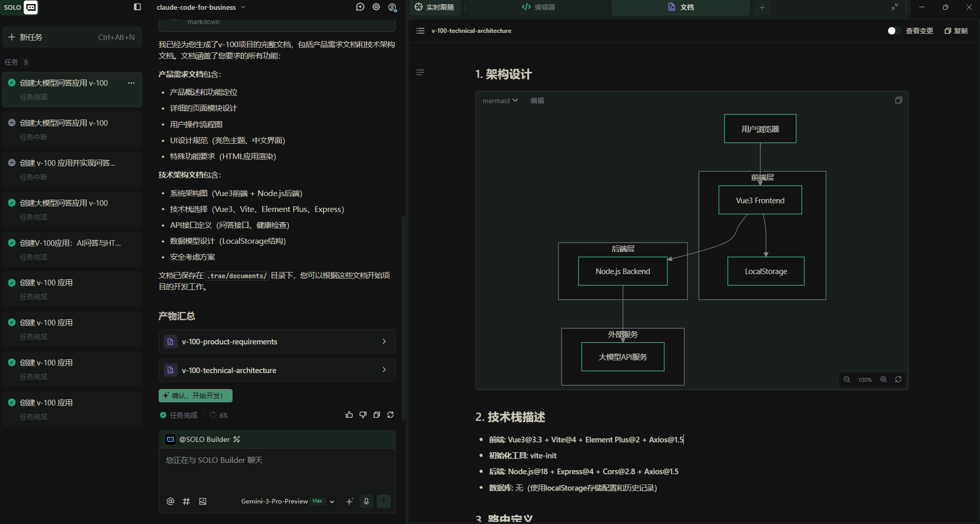Reset the mermaid diagram view icon
This screenshot has width=980, height=524.
(898, 380)
